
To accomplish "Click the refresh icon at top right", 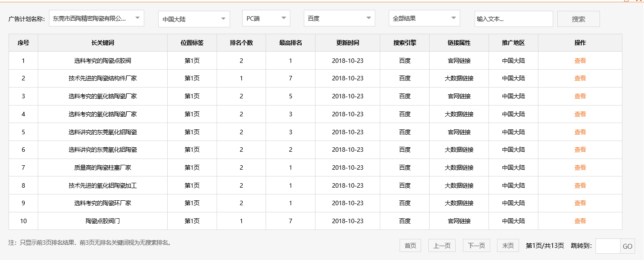I will [x=637, y=1].
